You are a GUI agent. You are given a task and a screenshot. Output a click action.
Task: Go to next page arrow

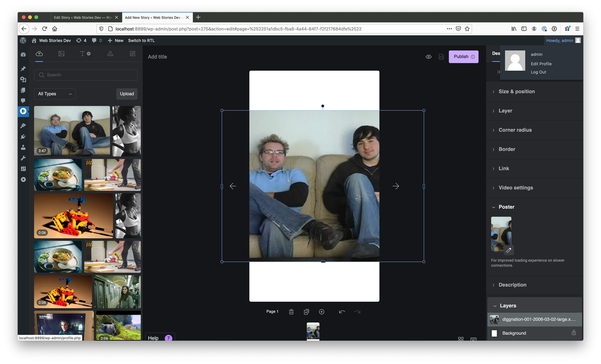click(396, 186)
